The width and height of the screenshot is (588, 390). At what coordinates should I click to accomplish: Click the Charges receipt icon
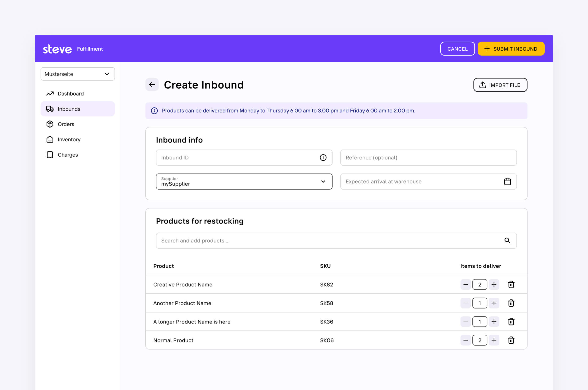click(x=50, y=154)
